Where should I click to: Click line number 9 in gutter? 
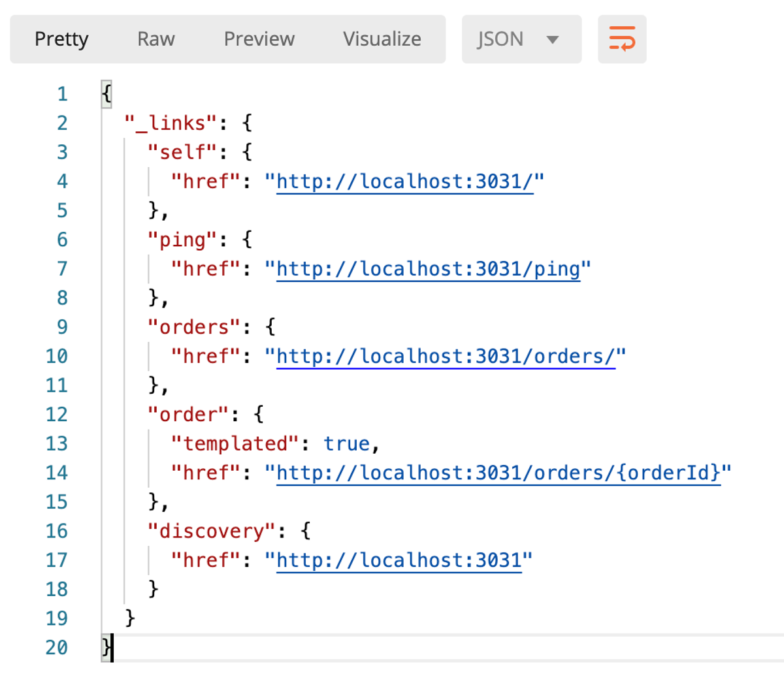click(63, 327)
